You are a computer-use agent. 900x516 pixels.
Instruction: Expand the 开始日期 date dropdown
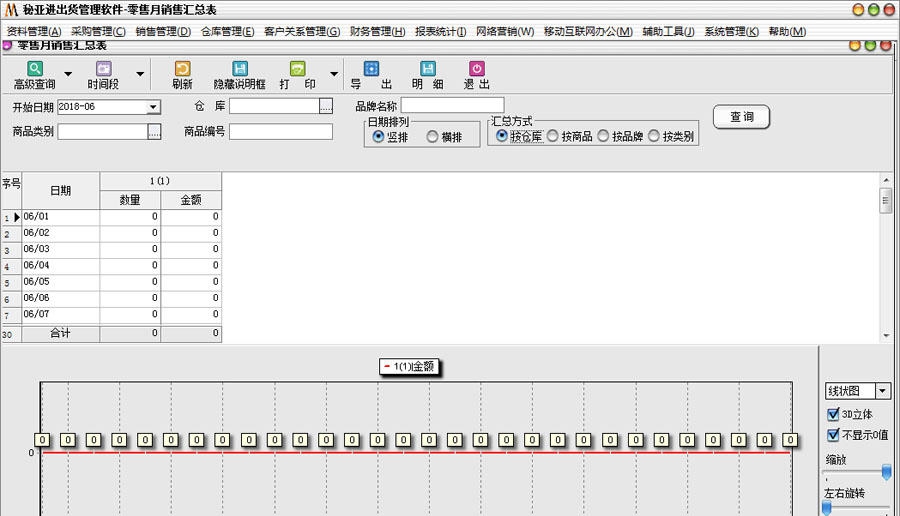153,107
